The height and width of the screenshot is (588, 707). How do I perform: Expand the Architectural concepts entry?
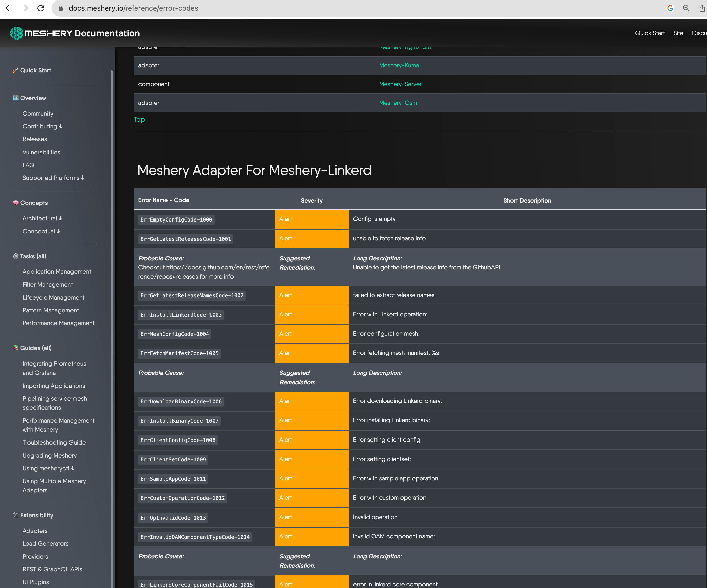point(60,218)
